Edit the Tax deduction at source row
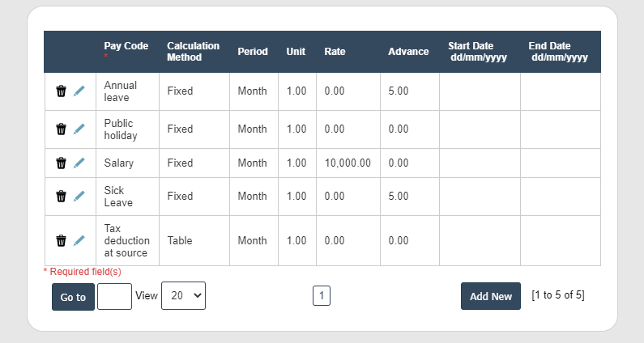 (x=79, y=240)
